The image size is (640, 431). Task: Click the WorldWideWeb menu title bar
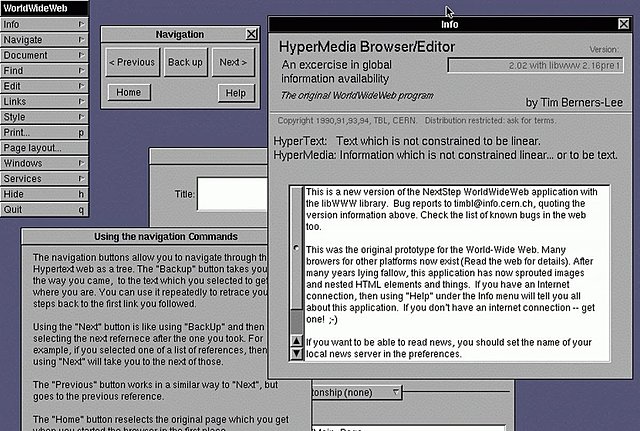(x=44, y=8)
